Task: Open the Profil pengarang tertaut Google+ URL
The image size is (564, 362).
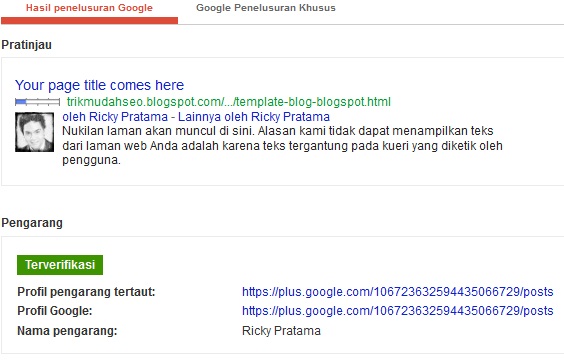Action: click(x=397, y=291)
